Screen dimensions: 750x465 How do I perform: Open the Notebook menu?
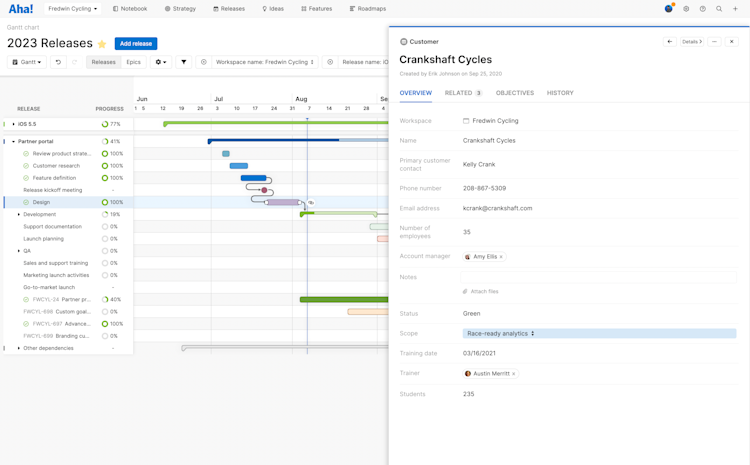[x=130, y=9]
